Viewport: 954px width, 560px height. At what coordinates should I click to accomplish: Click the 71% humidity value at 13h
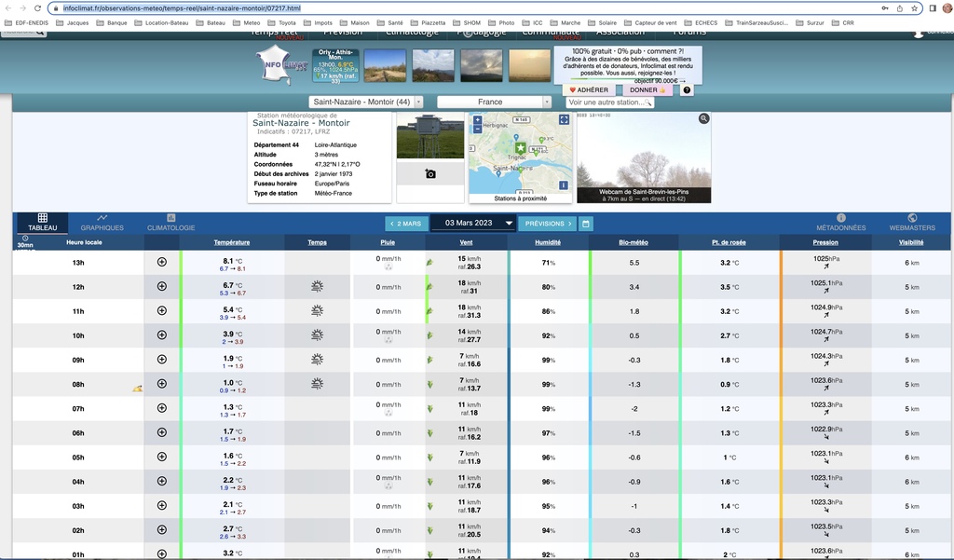pyautogui.click(x=548, y=263)
